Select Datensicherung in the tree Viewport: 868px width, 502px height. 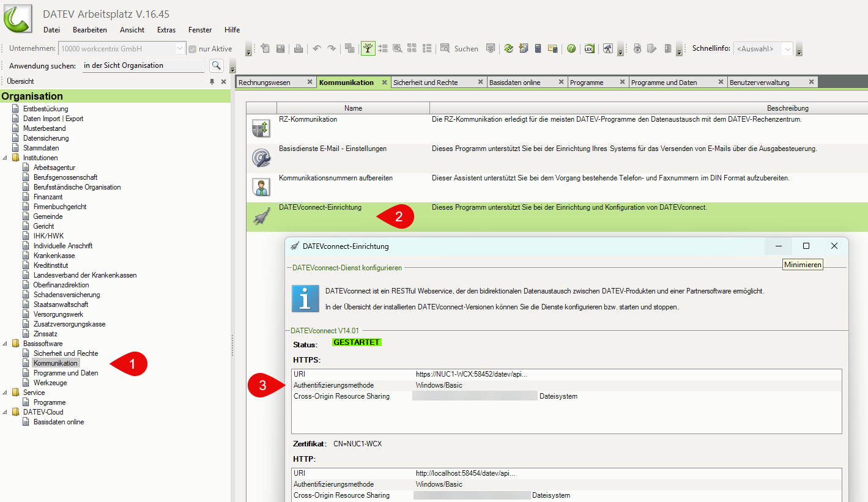46,138
